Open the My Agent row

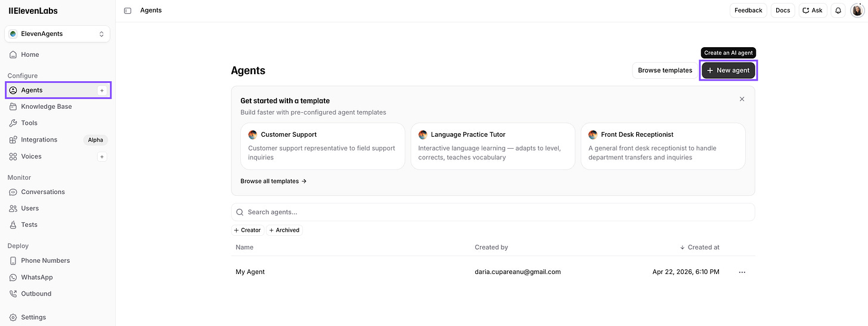point(493,272)
